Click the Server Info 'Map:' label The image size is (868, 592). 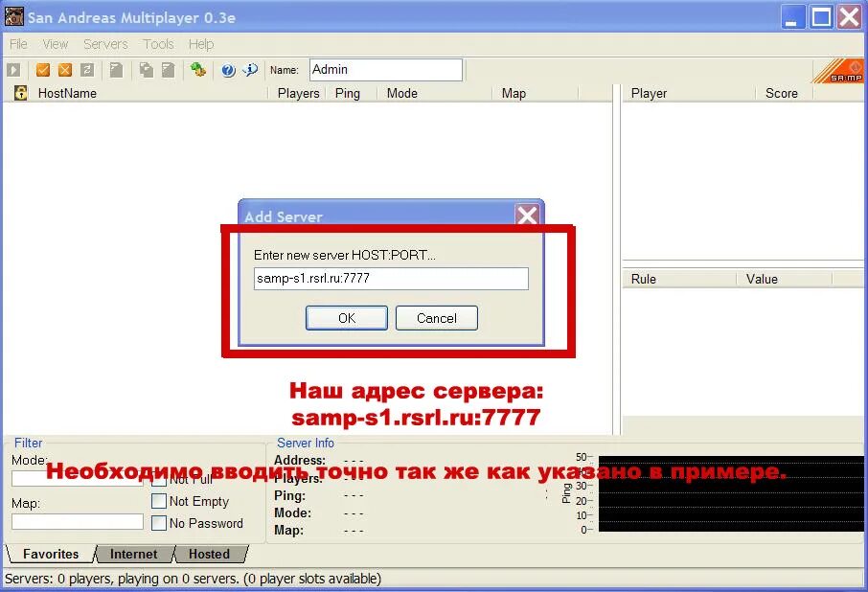pos(288,530)
